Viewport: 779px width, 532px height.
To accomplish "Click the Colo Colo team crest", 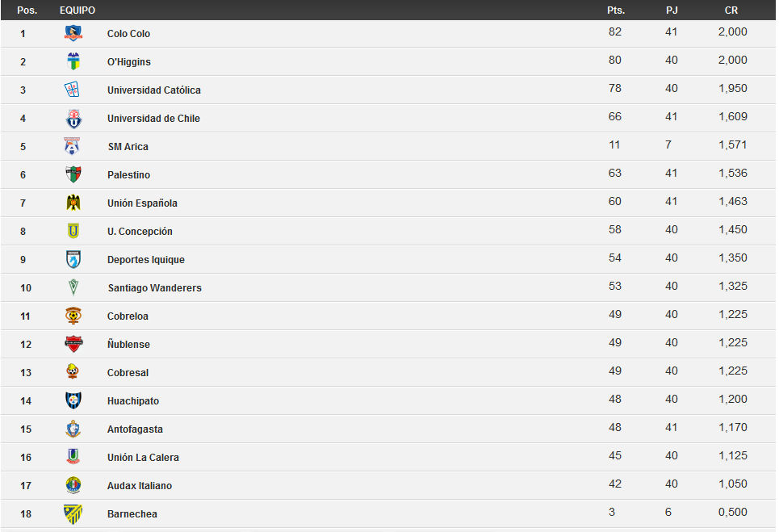I will (73, 33).
